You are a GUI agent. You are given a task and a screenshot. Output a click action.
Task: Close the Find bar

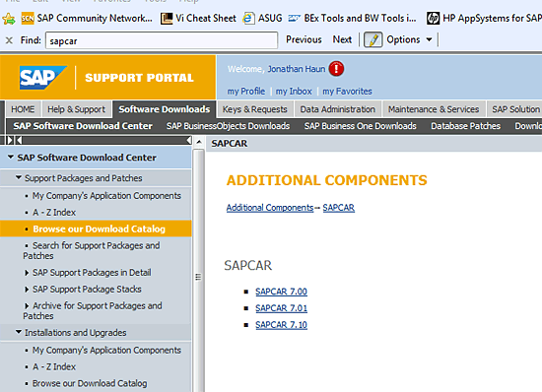[x=9, y=40]
